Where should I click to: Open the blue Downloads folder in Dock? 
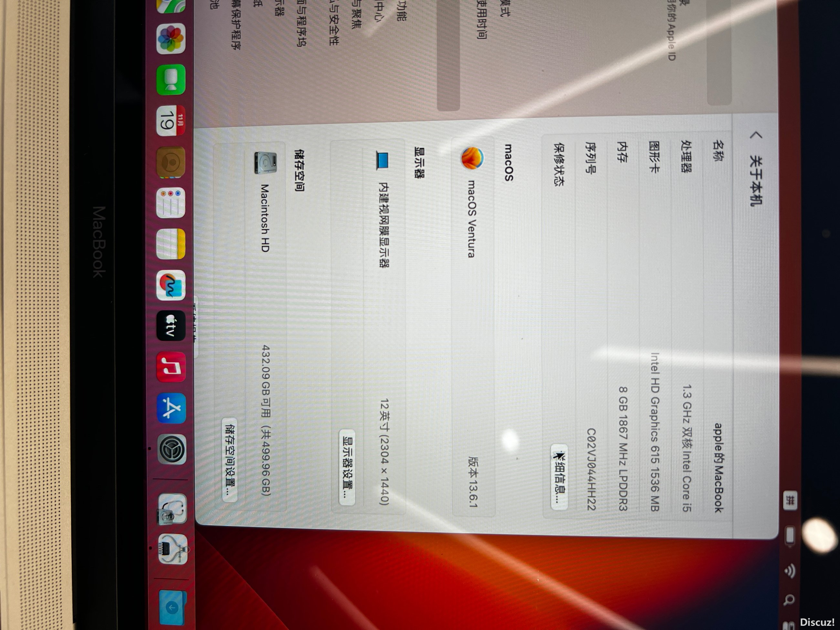[x=173, y=608]
